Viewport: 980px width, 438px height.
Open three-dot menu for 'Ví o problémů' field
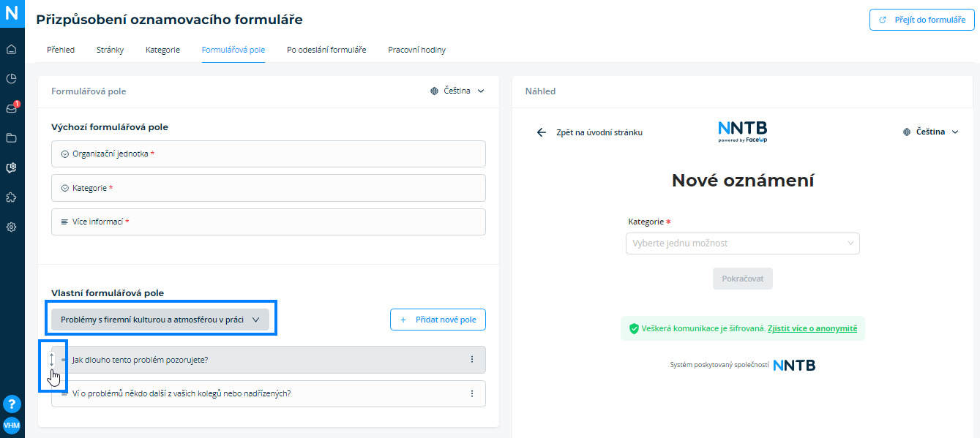tap(471, 393)
